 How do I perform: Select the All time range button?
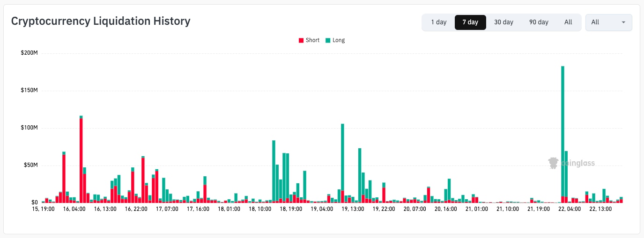pyautogui.click(x=568, y=22)
